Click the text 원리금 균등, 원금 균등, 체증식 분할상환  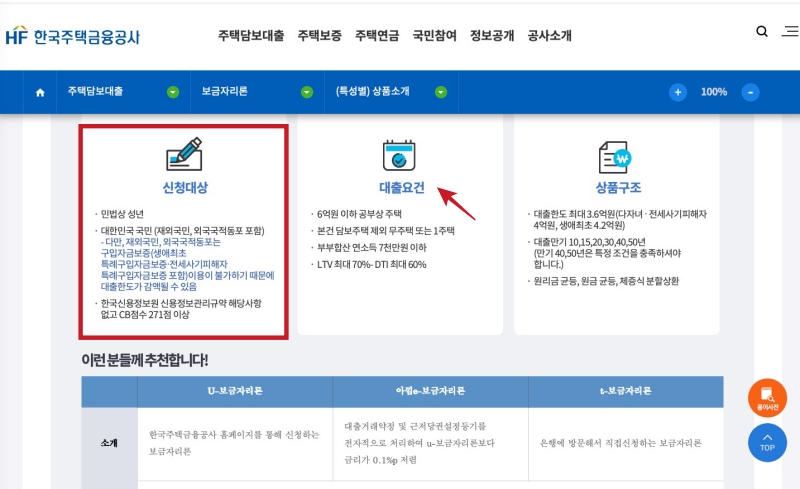(x=606, y=281)
